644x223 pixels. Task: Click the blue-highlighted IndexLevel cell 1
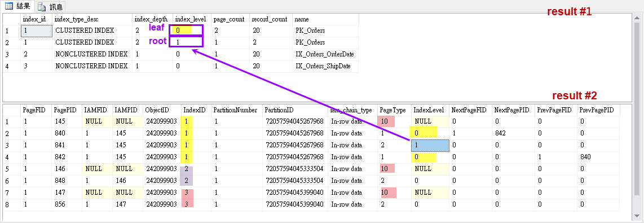[x=430, y=145]
